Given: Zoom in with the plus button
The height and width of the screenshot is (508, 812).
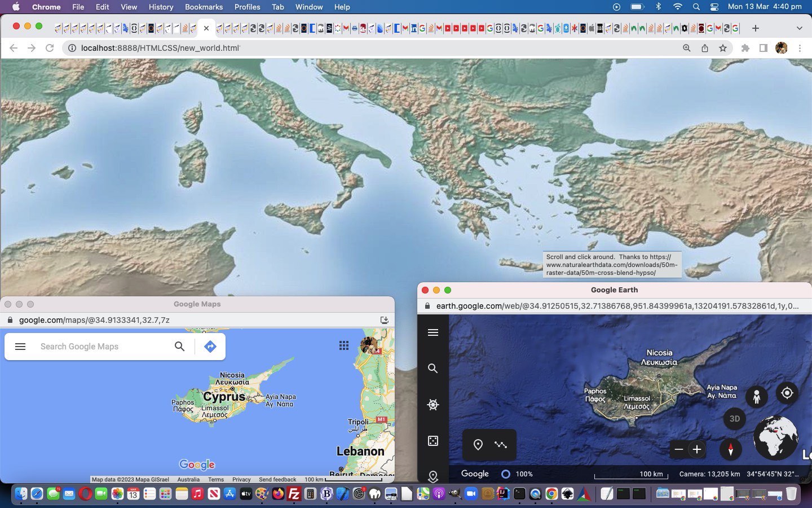Looking at the screenshot, I should (697, 449).
